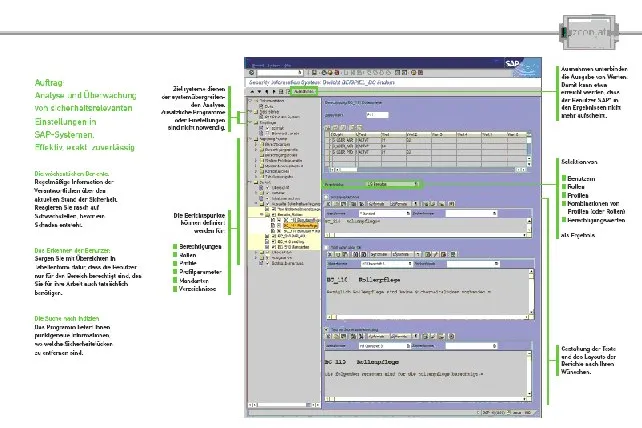Click the Print icon in SAP toolbar
642x428 pixels.
[x=346, y=72]
